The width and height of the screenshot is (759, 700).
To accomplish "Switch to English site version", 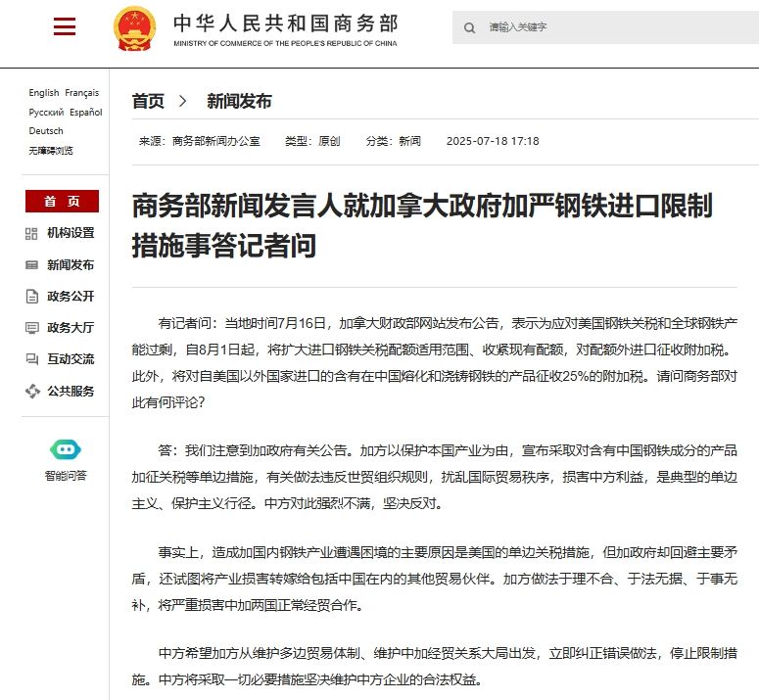I will tap(43, 92).
